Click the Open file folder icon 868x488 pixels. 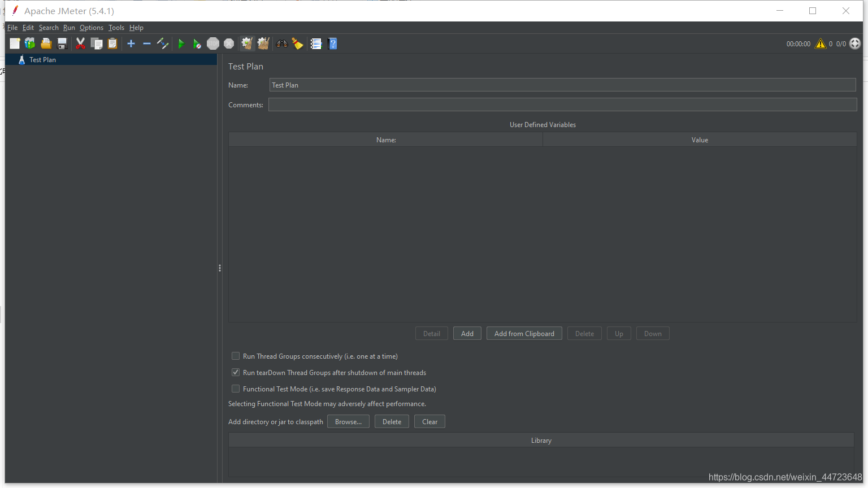pos(46,43)
